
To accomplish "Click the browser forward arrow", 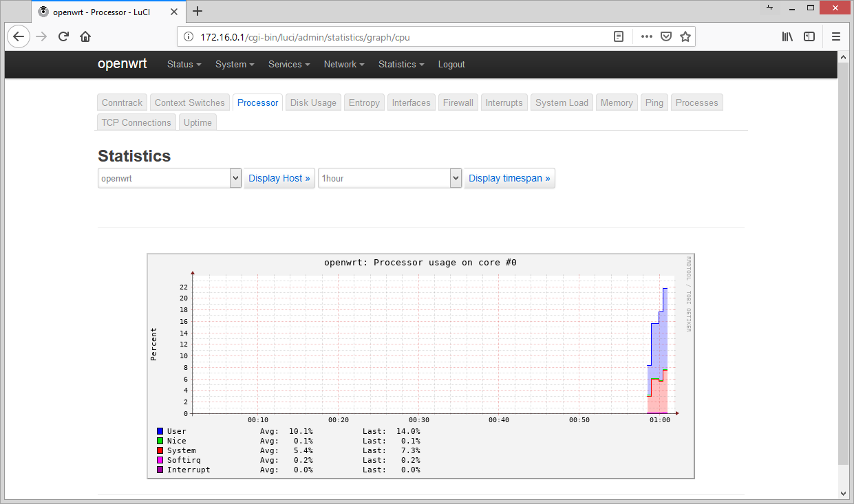I will (x=41, y=36).
